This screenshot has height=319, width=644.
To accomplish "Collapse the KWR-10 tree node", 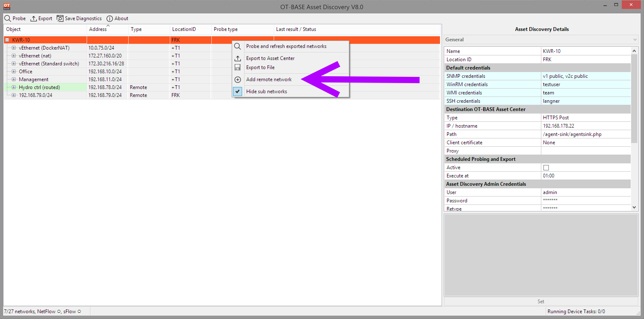I will pos(7,40).
